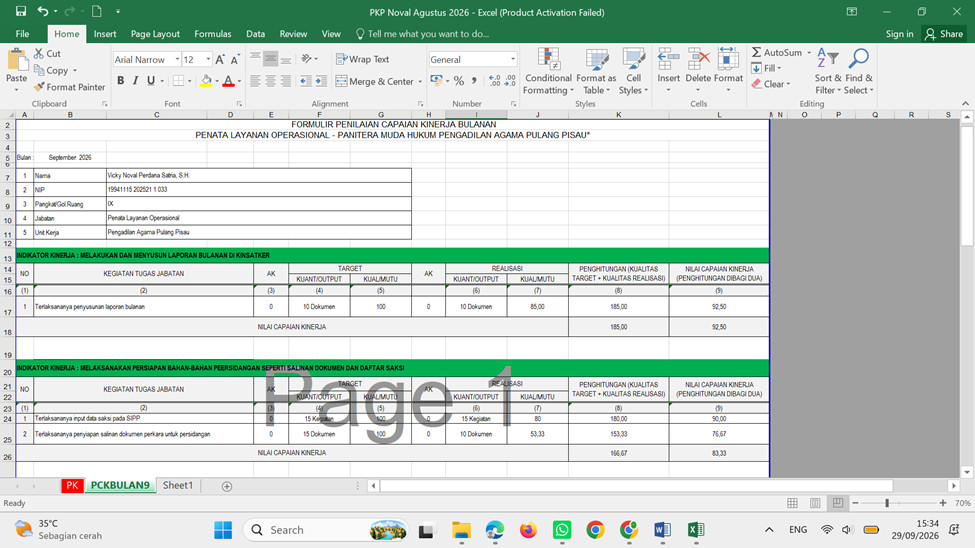Viewport: 975px width, 548px height.
Task: Click the Share button
Action: click(944, 34)
